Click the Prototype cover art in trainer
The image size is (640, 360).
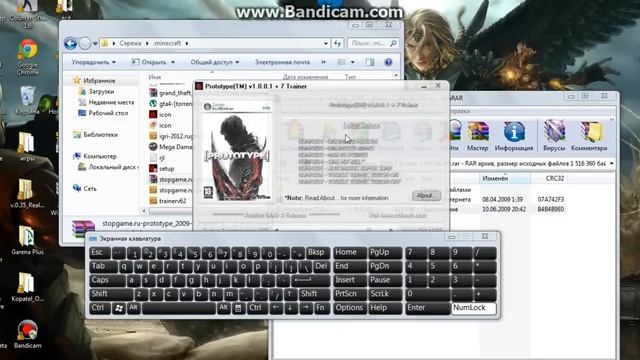(237, 151)
